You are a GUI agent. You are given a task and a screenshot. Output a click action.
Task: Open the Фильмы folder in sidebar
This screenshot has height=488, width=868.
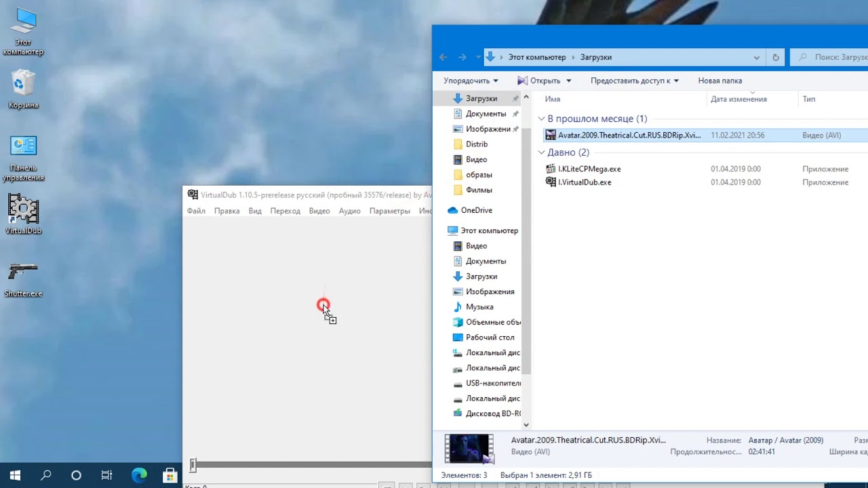479,190
